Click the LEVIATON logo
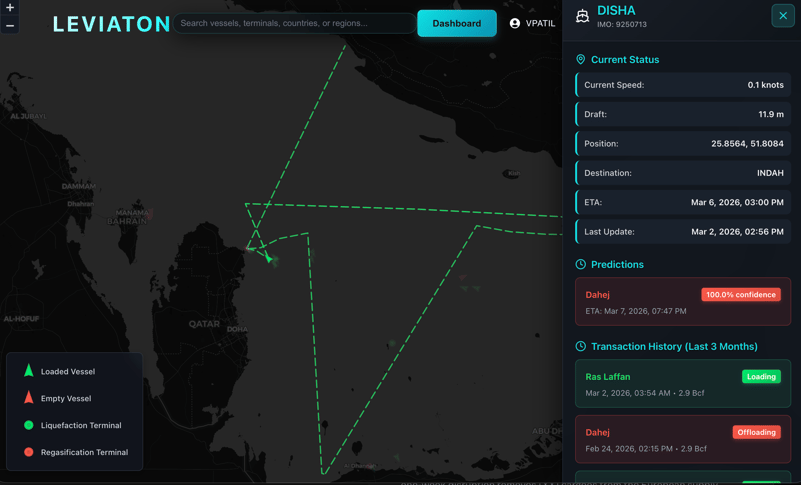The width and height of the screenshot is (801, 485). (111, 24)
